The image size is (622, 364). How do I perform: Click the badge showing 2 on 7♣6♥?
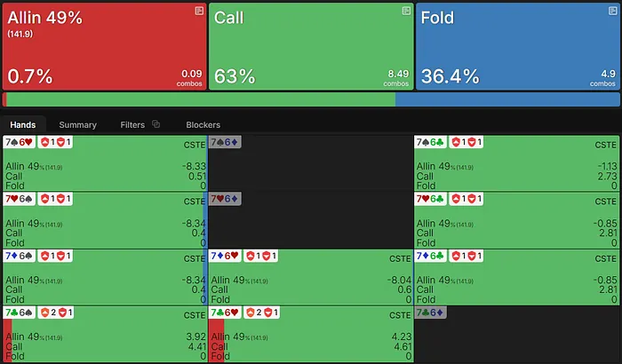tap(251, 313)
